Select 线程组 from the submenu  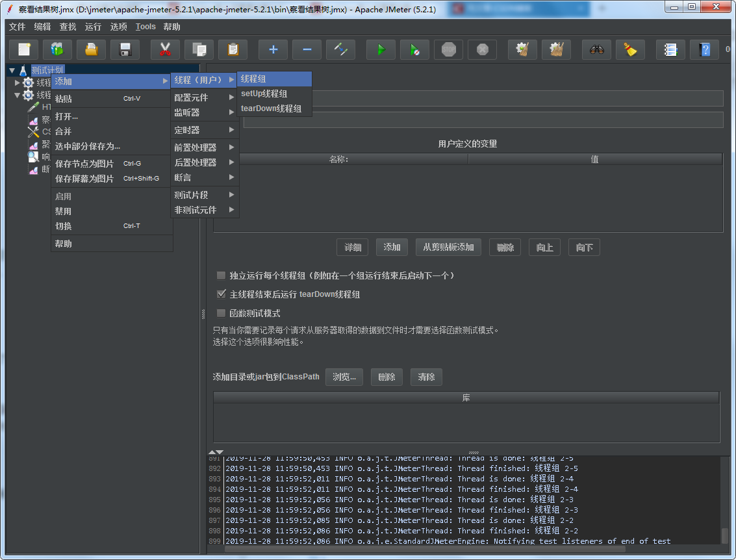[x=275, y=79]
